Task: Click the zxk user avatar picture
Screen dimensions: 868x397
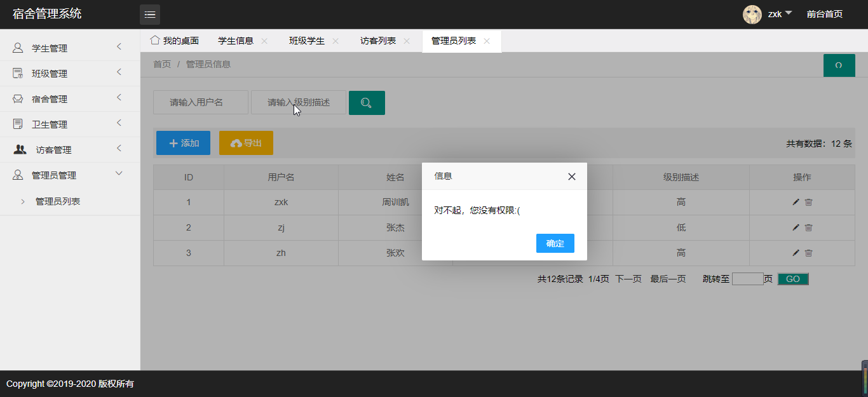Action: pyautogui.click(x=752, y=14)
